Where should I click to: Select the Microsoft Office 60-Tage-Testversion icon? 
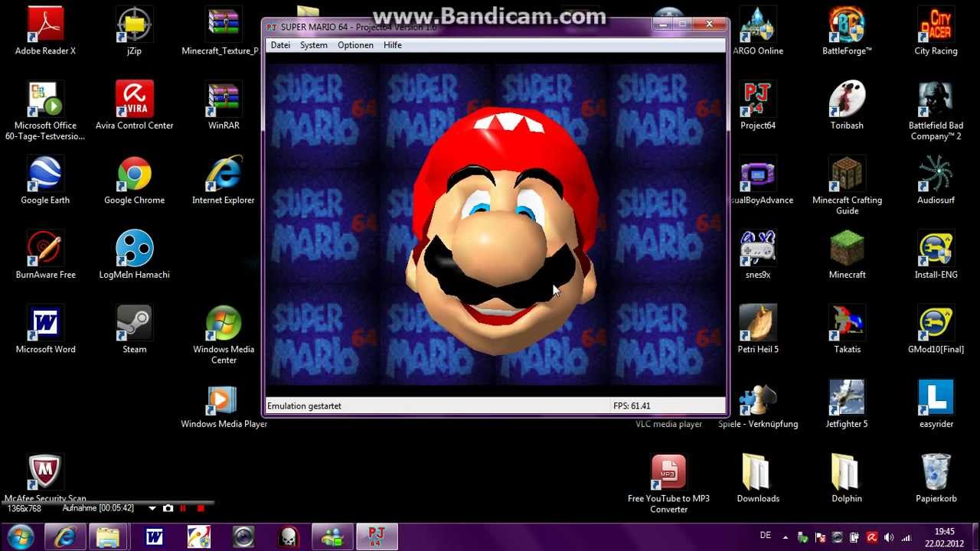tap(45, 112)
